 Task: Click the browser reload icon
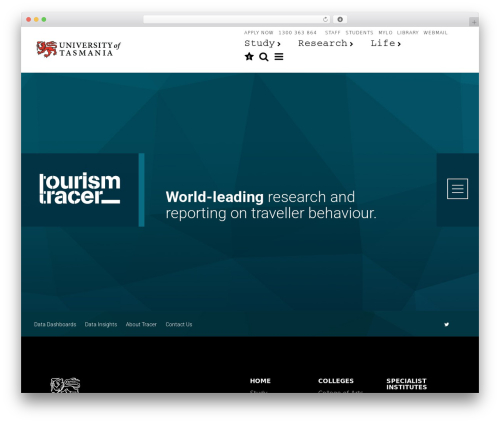tap(325, 19)
